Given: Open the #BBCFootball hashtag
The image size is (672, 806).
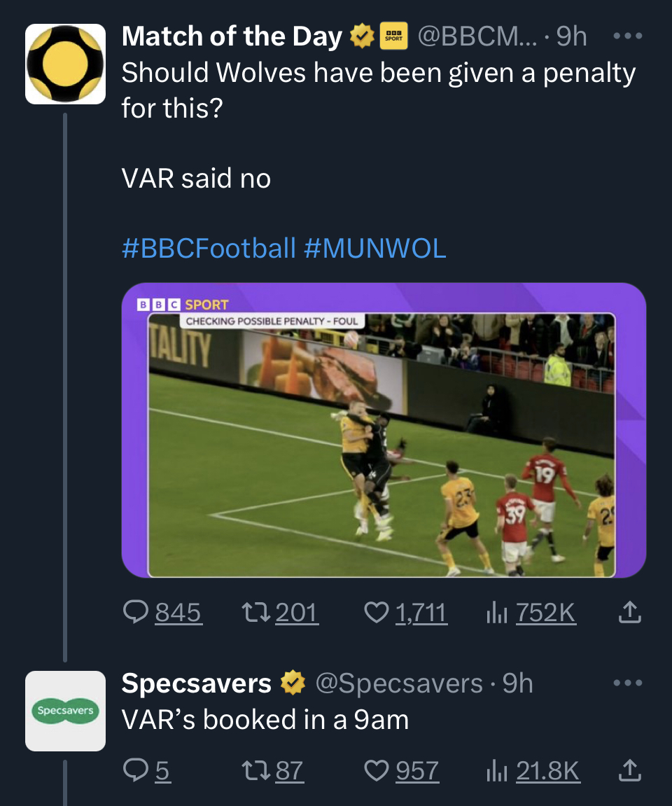Looking at the screenshot, I should pyautogui.click(x=209, y=248).
